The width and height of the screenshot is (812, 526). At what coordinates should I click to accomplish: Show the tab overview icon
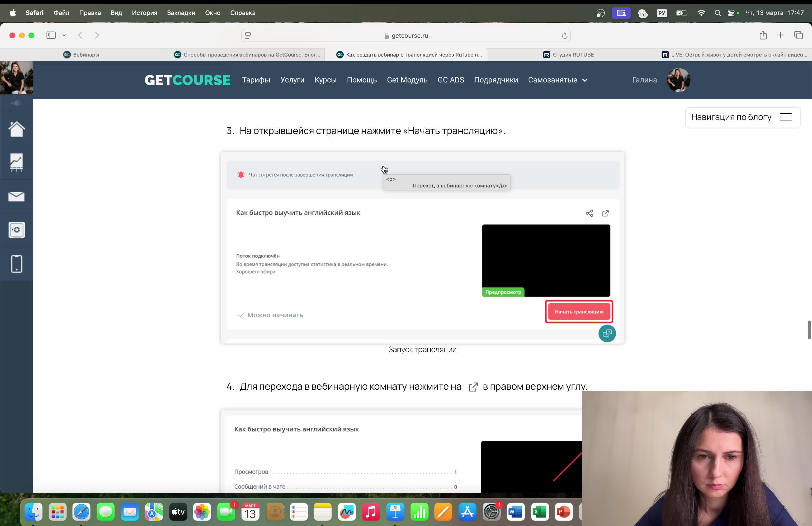(x=798, y=35)
